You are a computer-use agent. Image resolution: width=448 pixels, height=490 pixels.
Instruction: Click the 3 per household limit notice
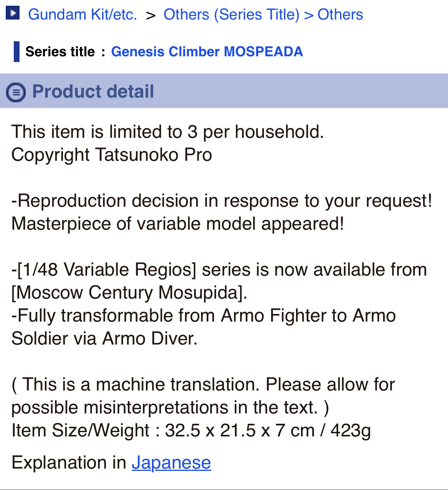(x=168, y=132)
